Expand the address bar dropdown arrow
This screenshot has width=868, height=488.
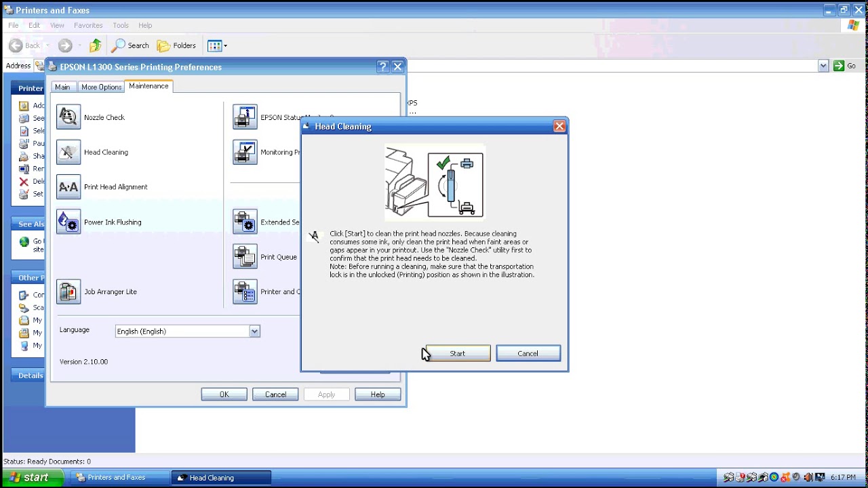click(x=823, y=66)
